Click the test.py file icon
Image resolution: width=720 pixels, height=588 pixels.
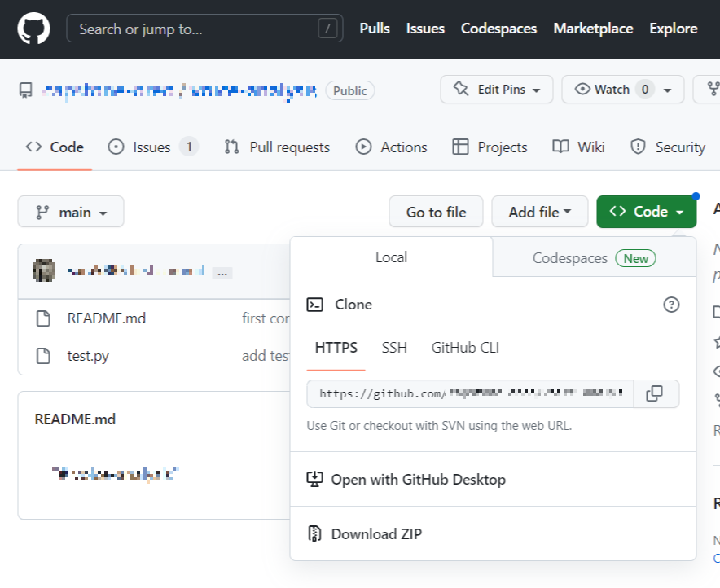tap(44, 356)
